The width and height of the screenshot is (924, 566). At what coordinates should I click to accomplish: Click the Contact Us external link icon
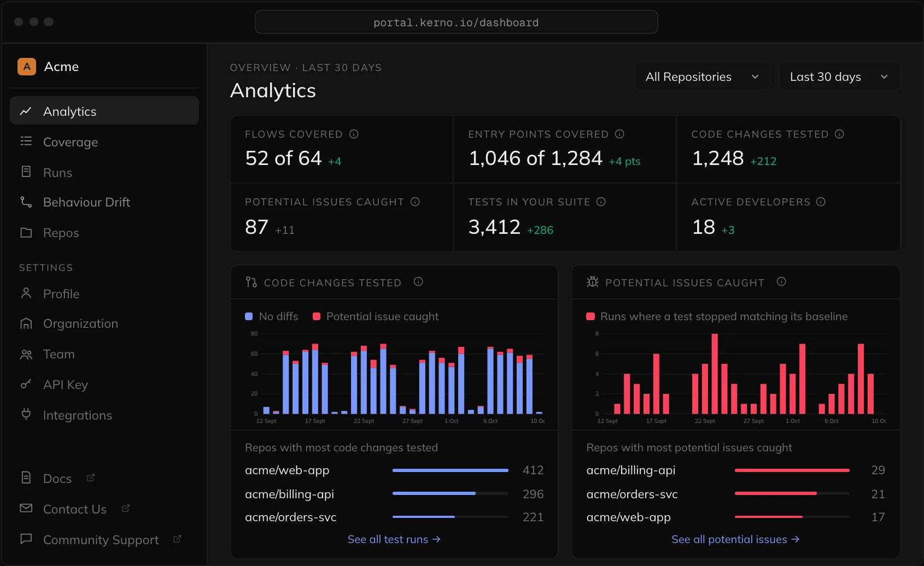[x=126, y=508]
